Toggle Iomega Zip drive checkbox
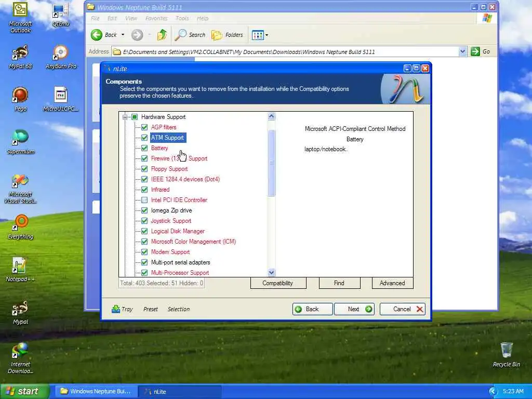Image resolution: width=532 pixels, height=399 pixels. pos(144,210)
